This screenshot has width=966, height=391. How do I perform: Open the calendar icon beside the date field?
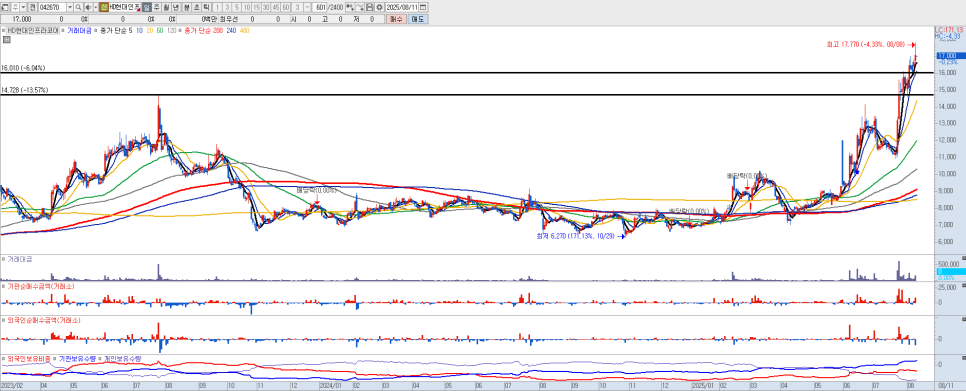423,7
